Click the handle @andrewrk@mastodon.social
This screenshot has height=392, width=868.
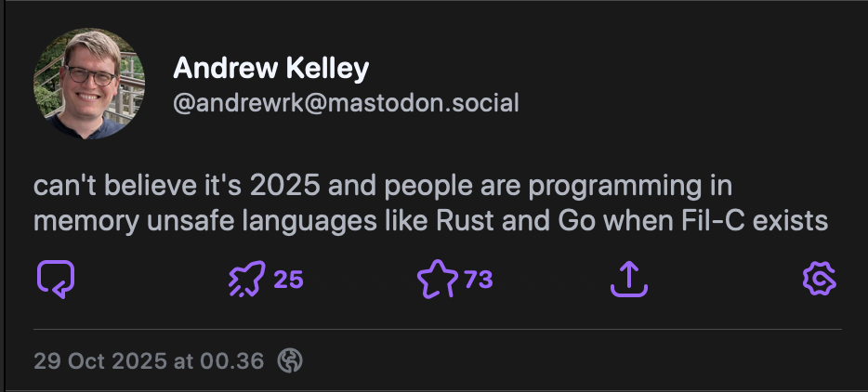(346, 102)
